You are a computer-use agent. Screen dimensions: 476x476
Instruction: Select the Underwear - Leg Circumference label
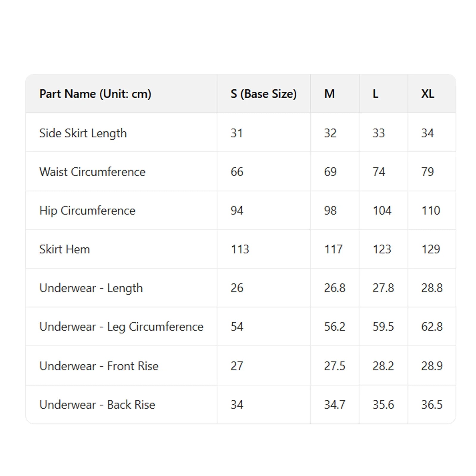point(121,327)
